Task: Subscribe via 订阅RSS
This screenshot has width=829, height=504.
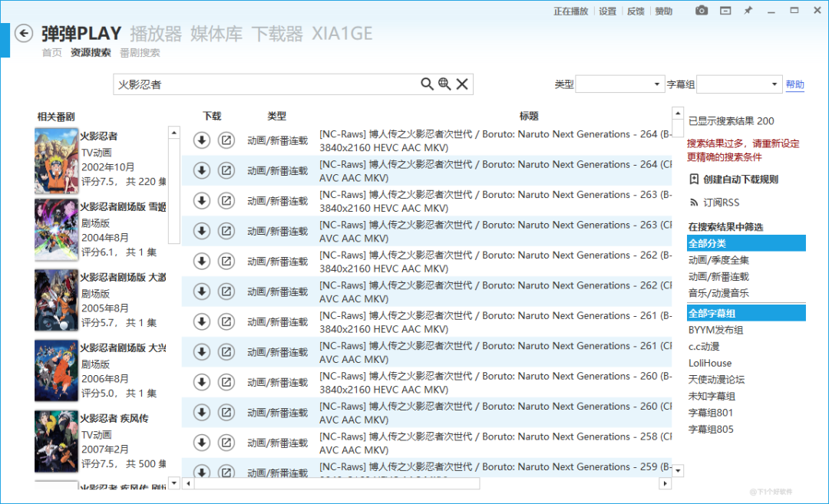Action: point(722,203)
